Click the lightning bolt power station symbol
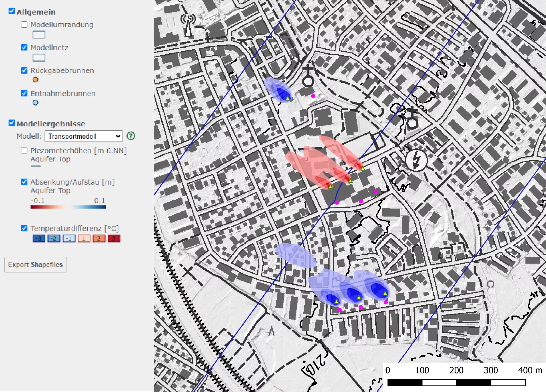The height and width of the screenshot is (392, 546). tap(416, 159)
